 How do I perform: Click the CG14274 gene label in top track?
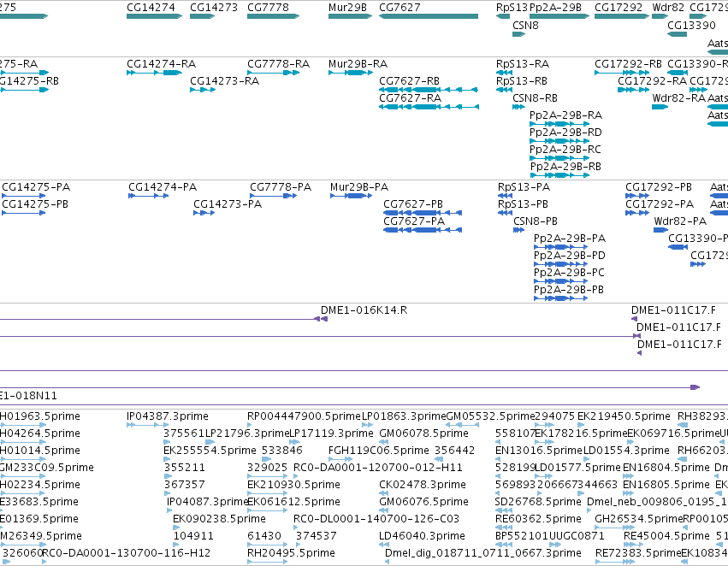click(151, 8)
